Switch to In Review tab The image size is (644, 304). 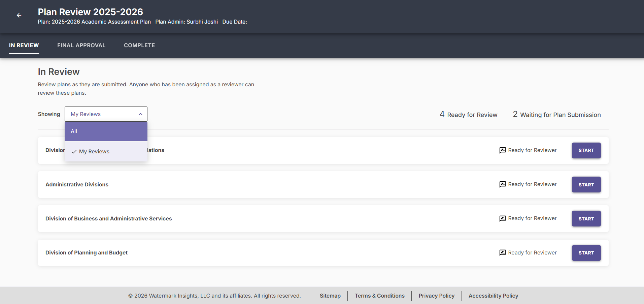pos(24,45)
